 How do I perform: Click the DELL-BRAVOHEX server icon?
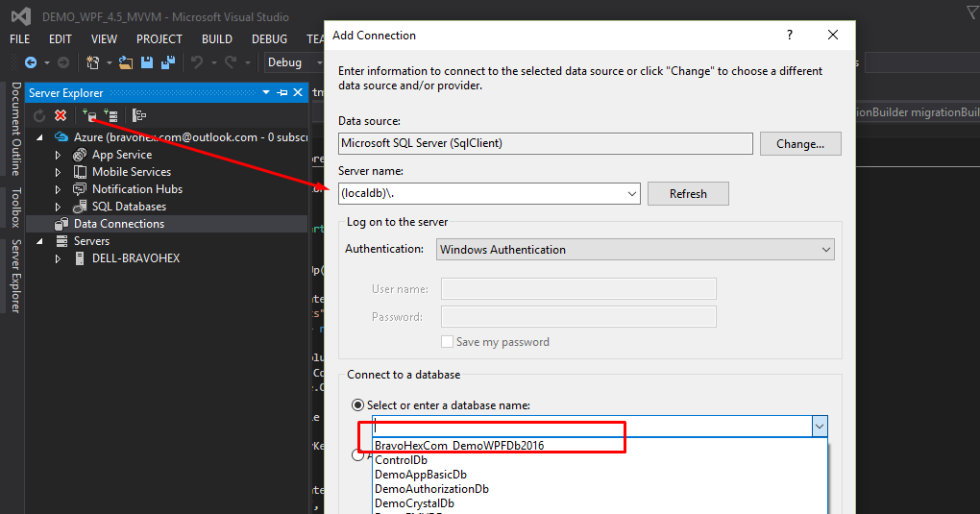[x=80, y=258]
